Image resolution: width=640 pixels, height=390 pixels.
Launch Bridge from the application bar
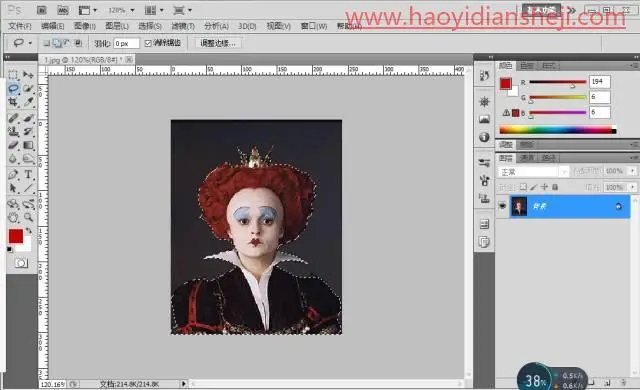(x=42, y=10)
